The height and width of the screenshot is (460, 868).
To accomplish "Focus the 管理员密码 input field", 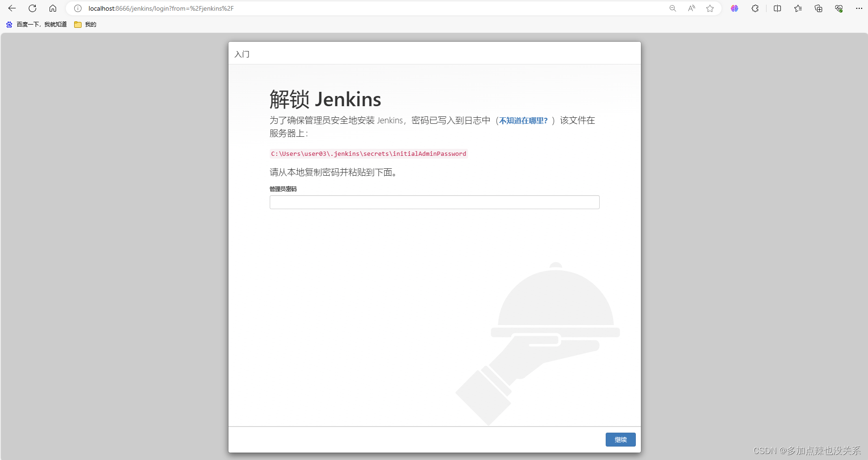I will (x=435, y=202).
